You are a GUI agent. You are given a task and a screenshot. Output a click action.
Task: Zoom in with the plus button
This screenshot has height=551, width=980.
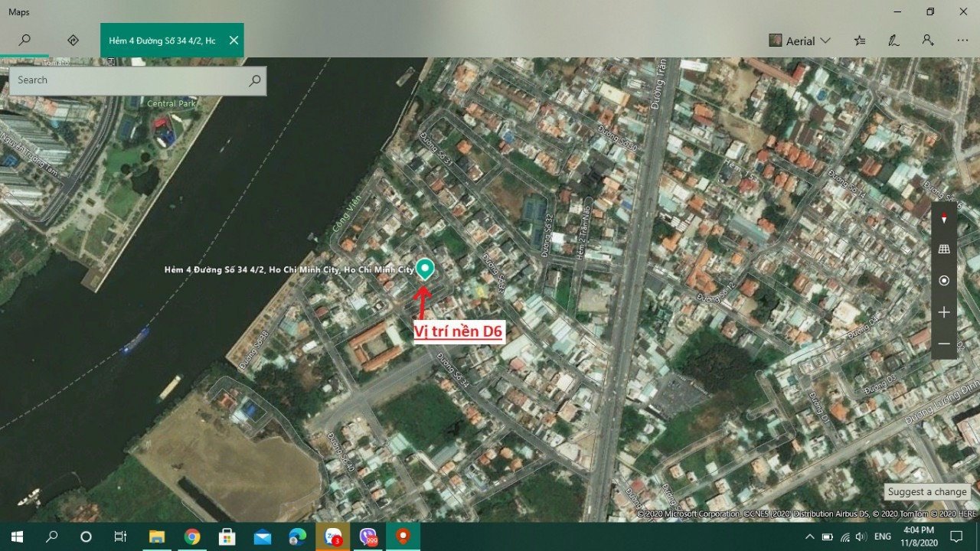tap(944, 312)
